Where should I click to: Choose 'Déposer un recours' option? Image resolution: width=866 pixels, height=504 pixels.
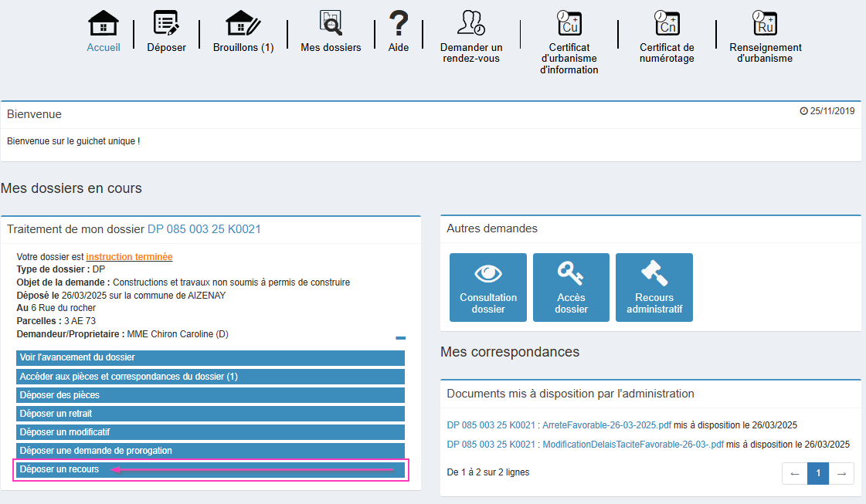tap(210, 469)
